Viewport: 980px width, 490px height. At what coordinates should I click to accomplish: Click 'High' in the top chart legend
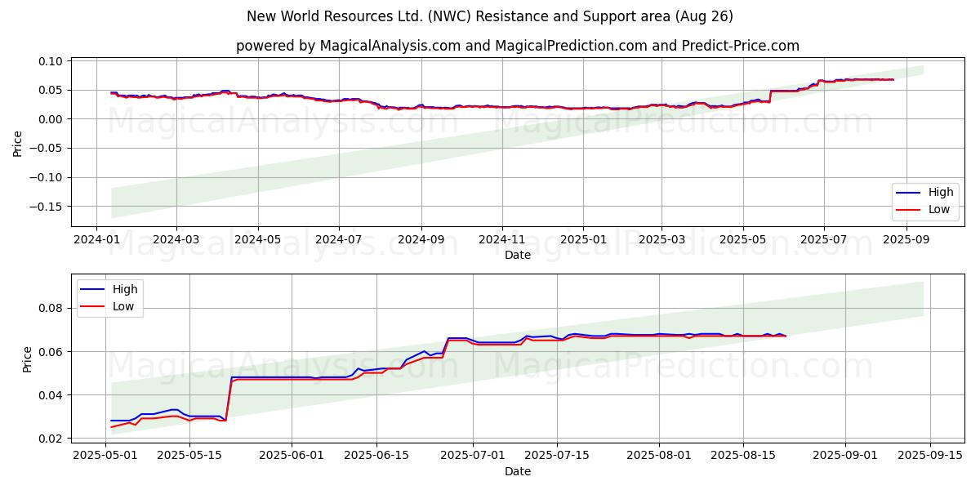tap(941, 193)
